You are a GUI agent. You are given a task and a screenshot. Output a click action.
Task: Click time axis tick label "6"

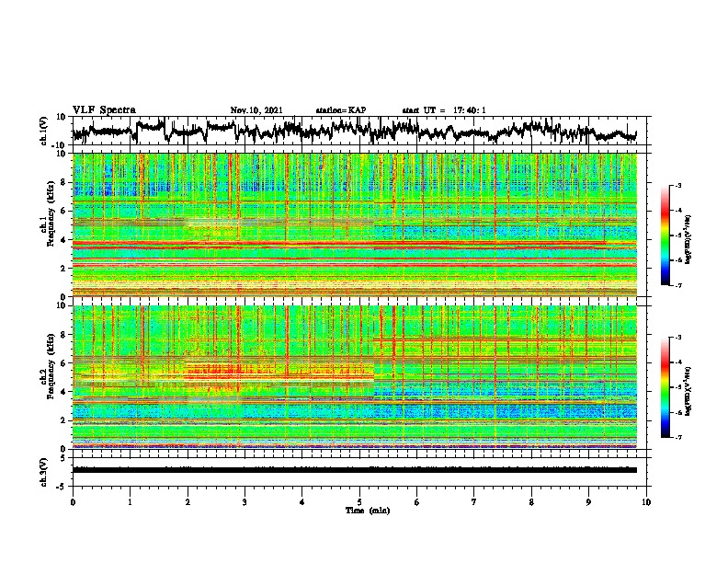click(417, 502)
